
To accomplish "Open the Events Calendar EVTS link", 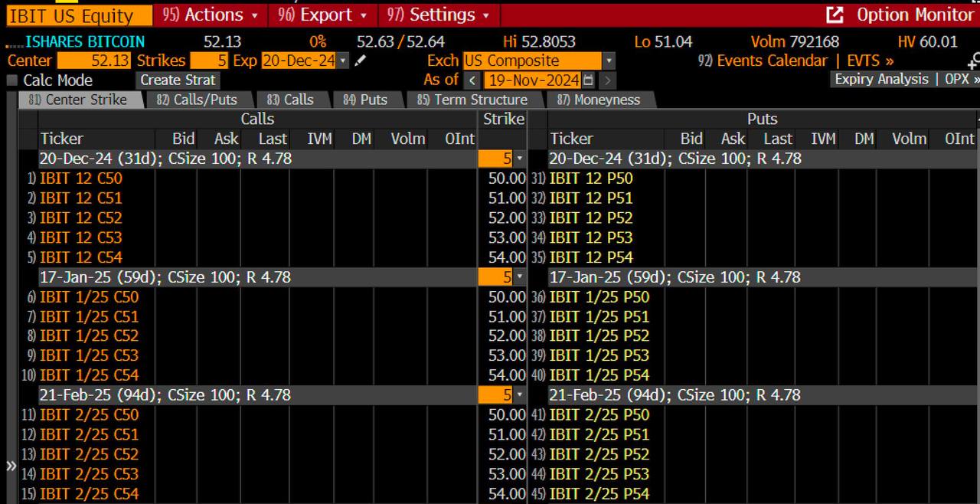I will [x=795, y=61].
